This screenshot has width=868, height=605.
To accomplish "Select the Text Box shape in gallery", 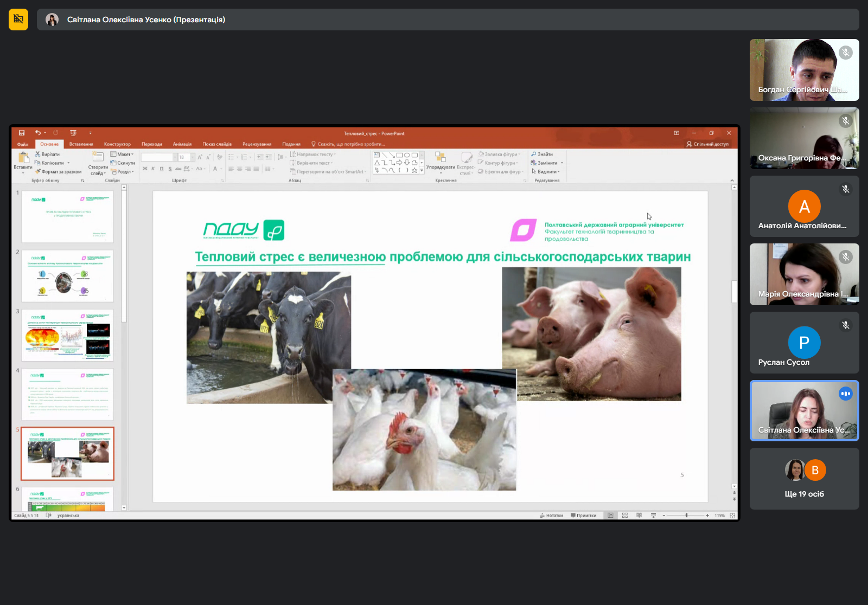I will tap(377, 155).
